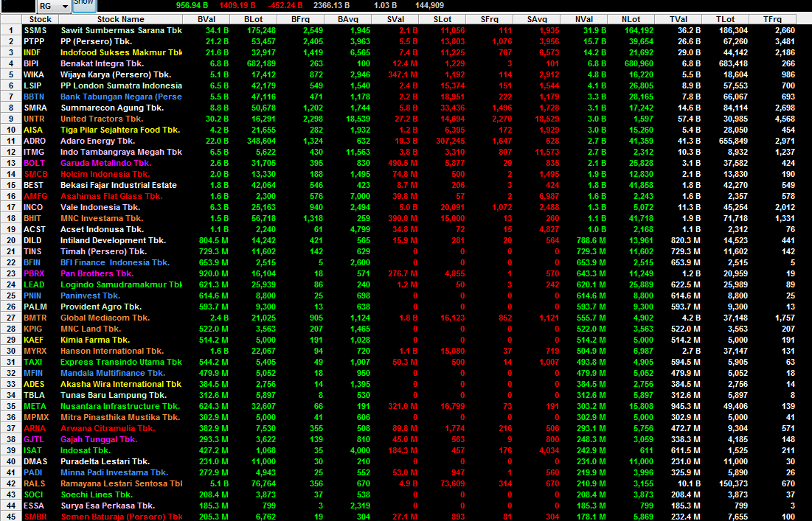Select stock code ITMG
This screenshot has height=521, width=812.
click(x=34, y=152)
